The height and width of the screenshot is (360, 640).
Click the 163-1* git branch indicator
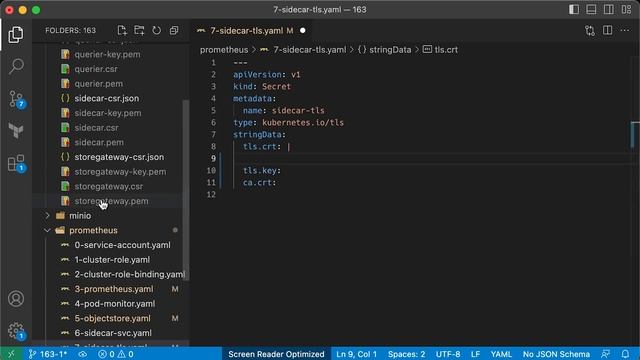(48, 354)
